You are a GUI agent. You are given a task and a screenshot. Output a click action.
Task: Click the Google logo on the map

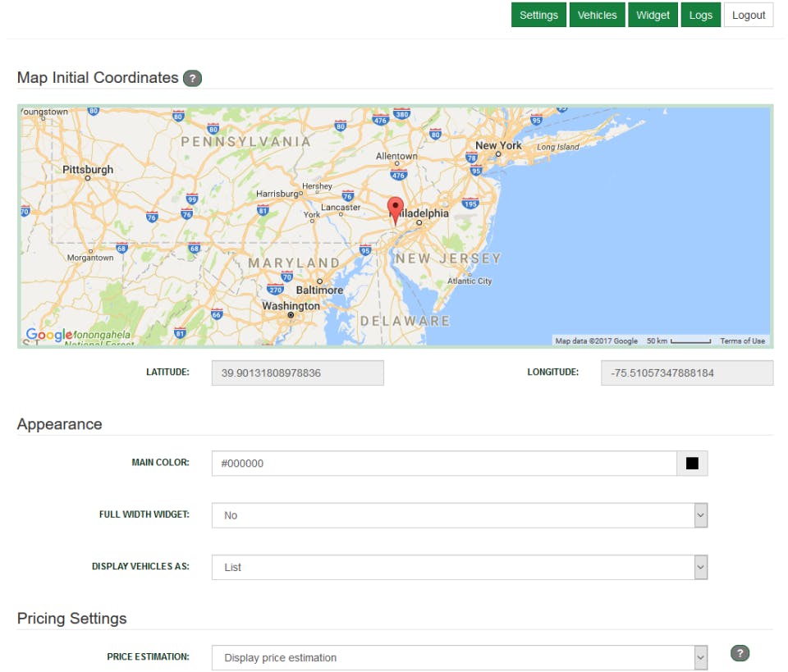48,335
